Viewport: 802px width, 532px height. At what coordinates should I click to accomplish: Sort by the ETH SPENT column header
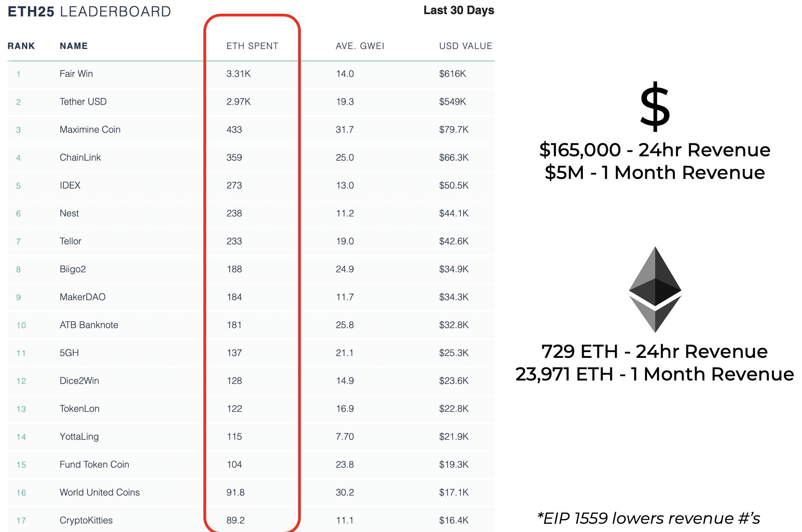click(x=252, y=46)
